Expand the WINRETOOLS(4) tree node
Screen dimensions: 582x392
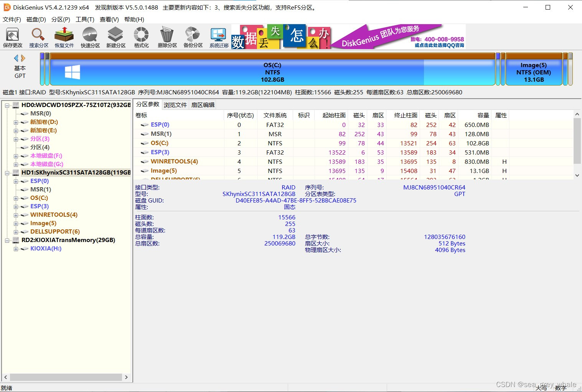click(16, 215)
